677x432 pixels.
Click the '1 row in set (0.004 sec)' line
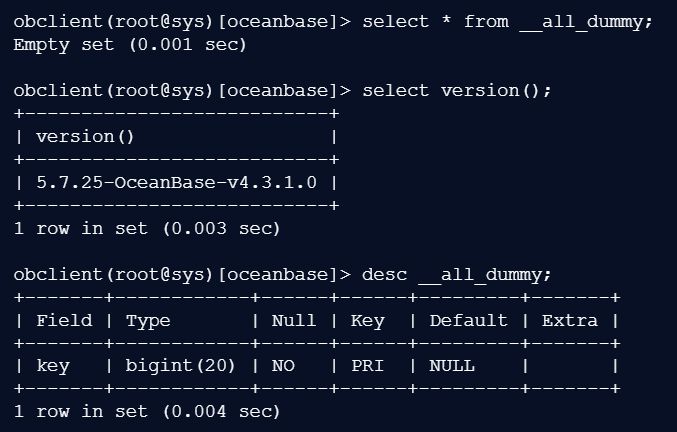click(x=147, y=411)
